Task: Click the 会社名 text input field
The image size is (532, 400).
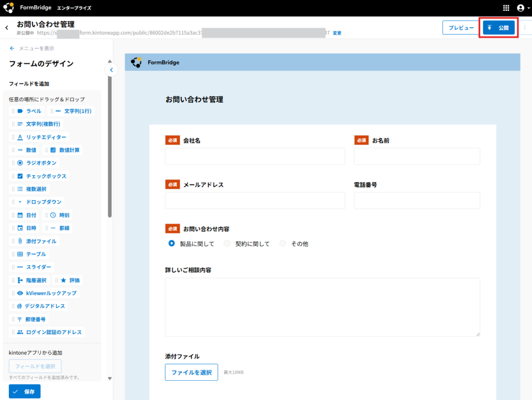Action: pos(255,157)
